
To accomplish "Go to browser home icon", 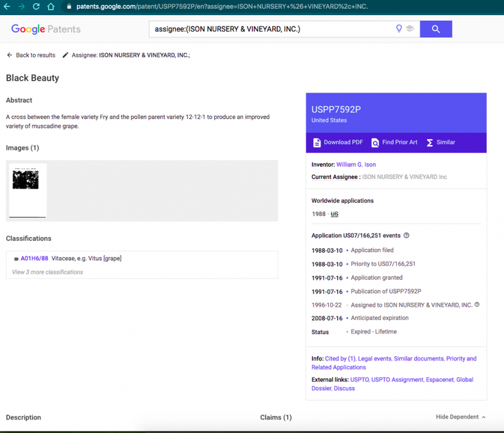I will [51, 6].
